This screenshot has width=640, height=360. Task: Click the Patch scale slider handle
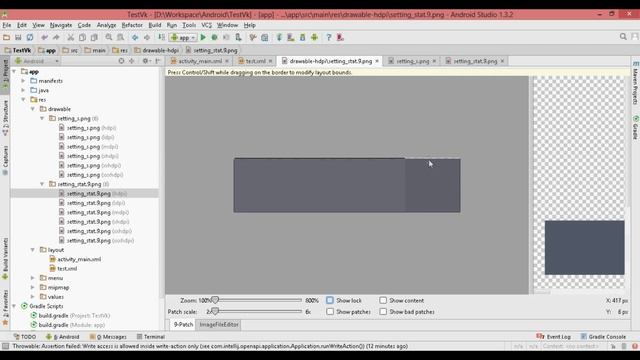pyautogui.click(x=215, y=312)
